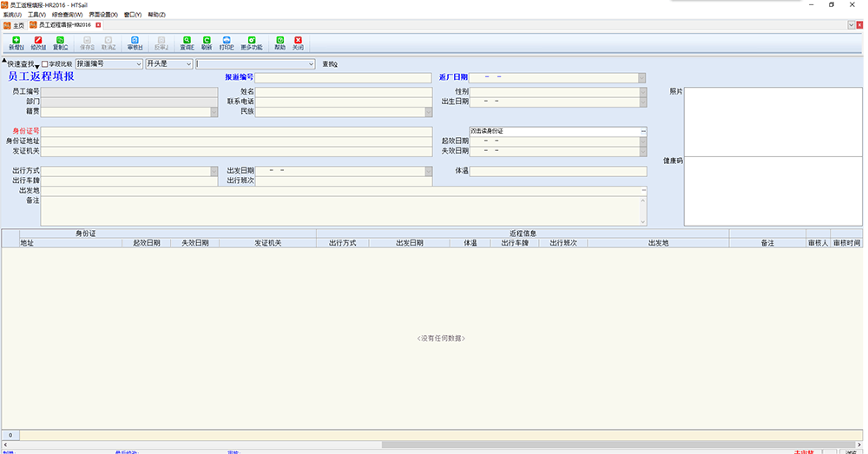Screen dimensions: 868x454
Task: Switch to the 主页 tab
Action: (x=17, y=25)
